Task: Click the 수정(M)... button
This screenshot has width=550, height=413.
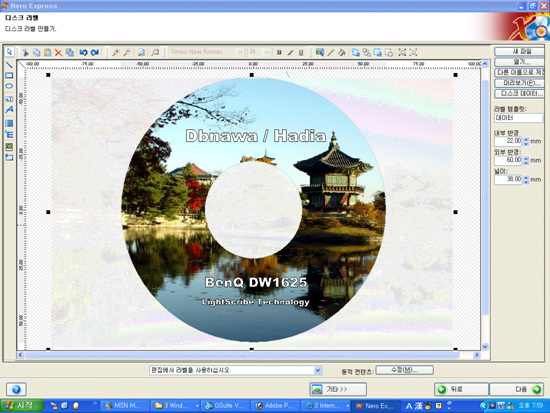Action: (404, 370)
